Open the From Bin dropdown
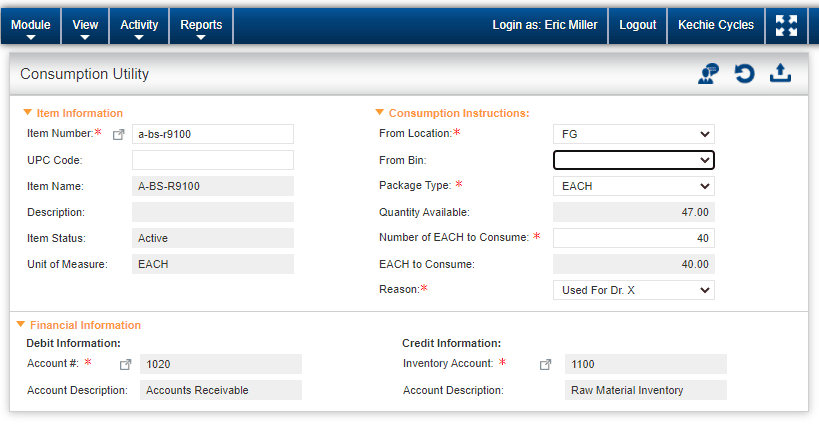The width and height of the screenshot is (819, 429). point(634,160)
